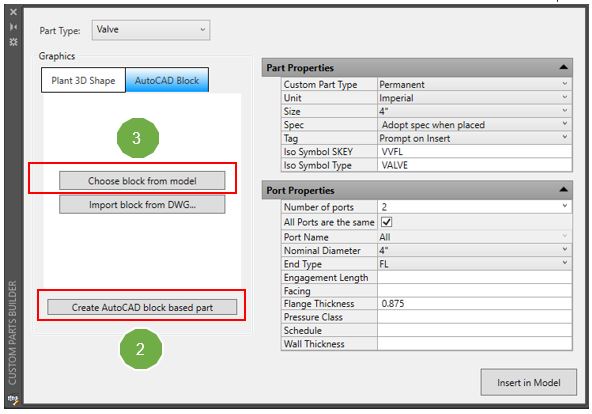
Task: Click Create AutoCAD block based part
Action: 142,307
